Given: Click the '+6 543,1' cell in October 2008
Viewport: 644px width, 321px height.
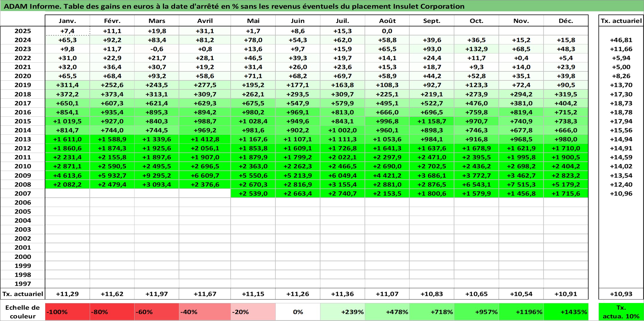Looking at the screenshot, I should point(476,184).
